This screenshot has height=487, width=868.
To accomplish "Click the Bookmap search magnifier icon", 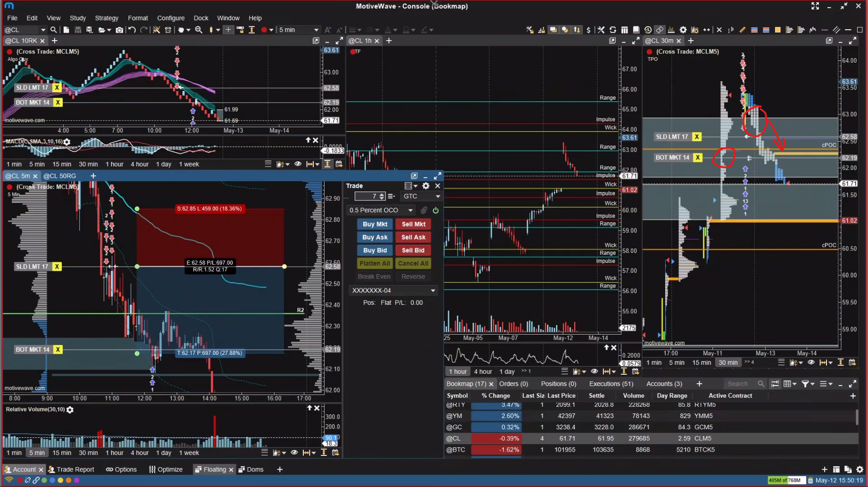I will click(760, 384).
